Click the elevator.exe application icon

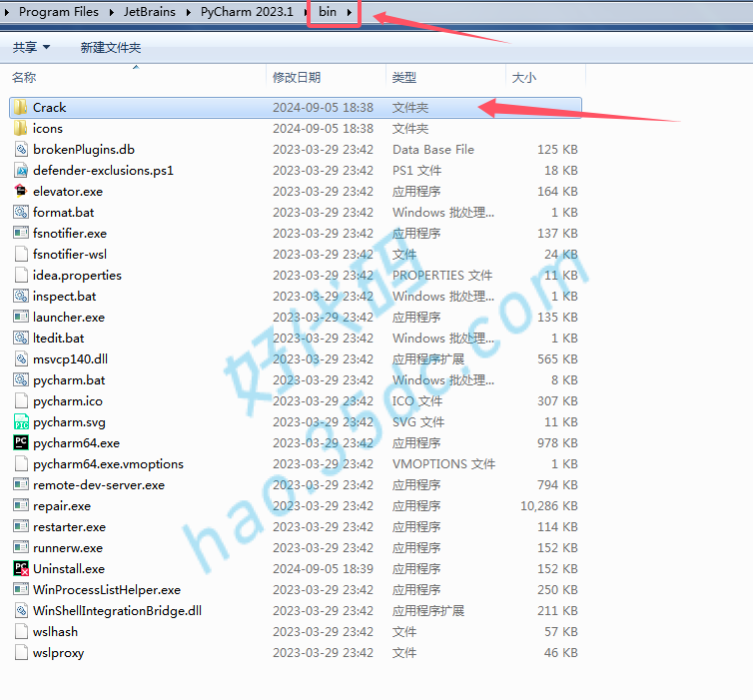point(21,191)
